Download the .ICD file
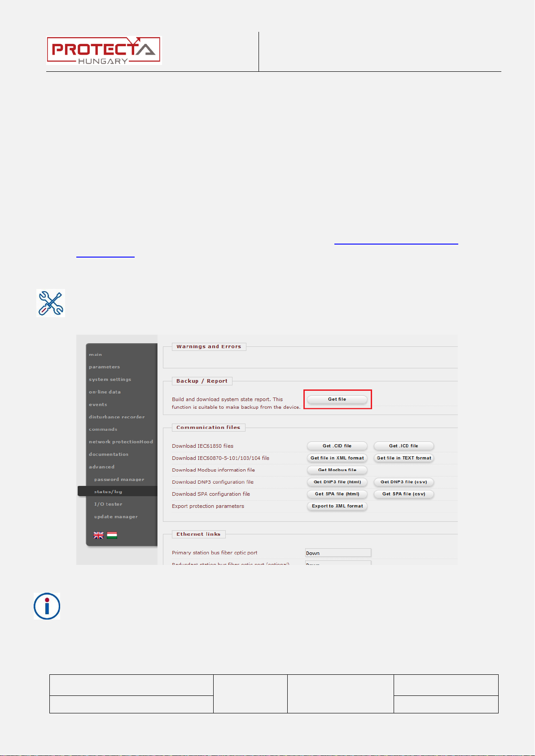This screenshot has height=756, width=535. [403, 446]
